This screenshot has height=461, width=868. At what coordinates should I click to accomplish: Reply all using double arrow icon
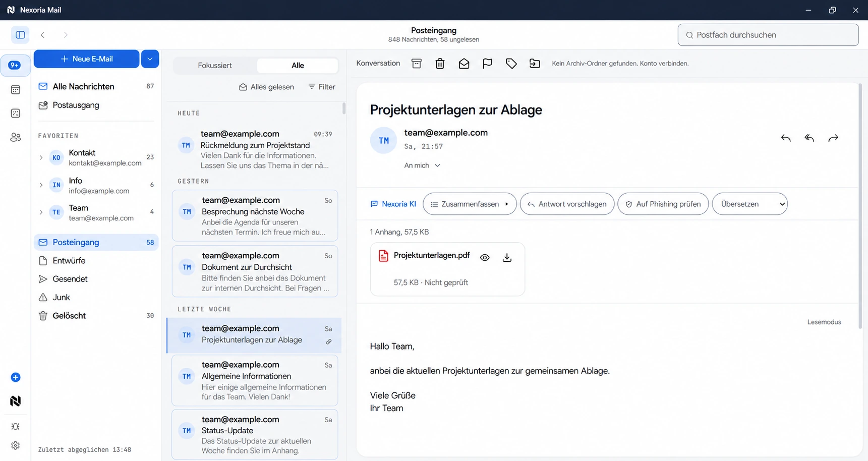tap(809, 138)
